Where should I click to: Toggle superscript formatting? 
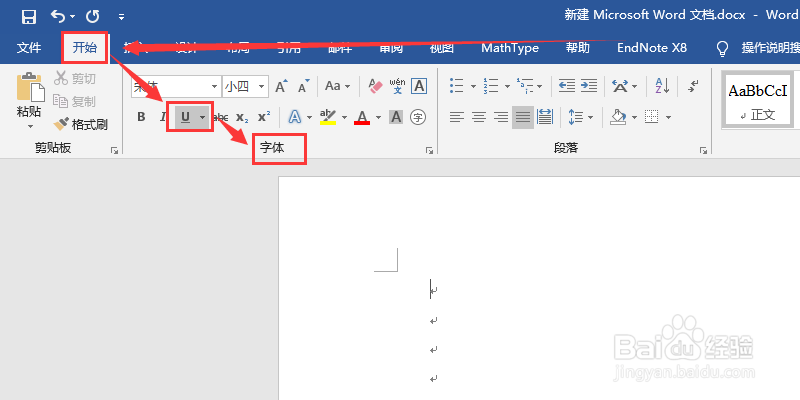[264, 117]
